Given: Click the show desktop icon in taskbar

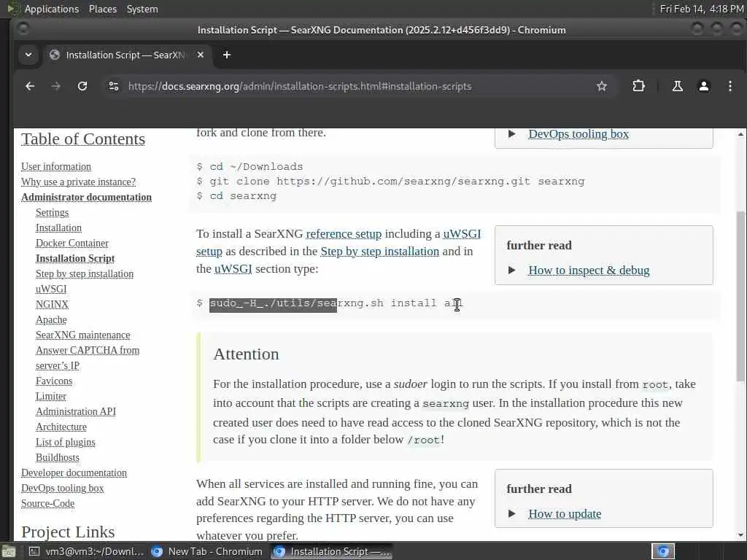Looking at the screenshot, I should pyautogui.click(x=8, y=551).
